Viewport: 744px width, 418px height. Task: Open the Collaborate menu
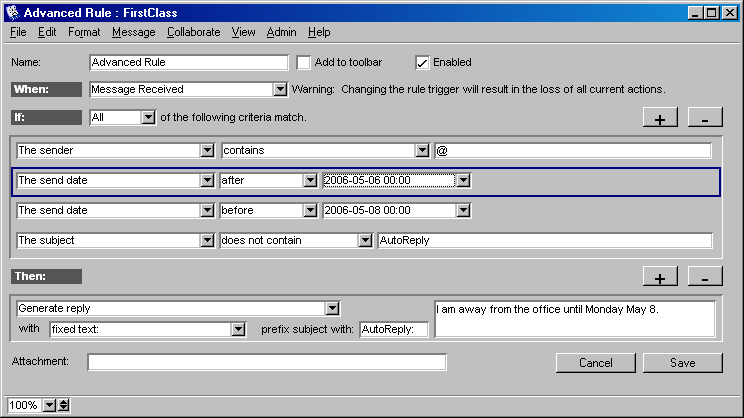[x=194, y=32]
